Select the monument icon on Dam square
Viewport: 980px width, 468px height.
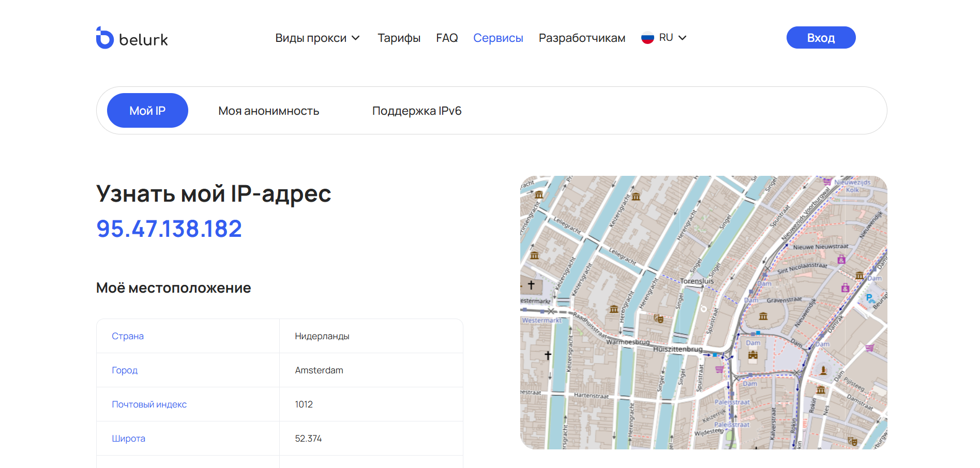point(823,370)
